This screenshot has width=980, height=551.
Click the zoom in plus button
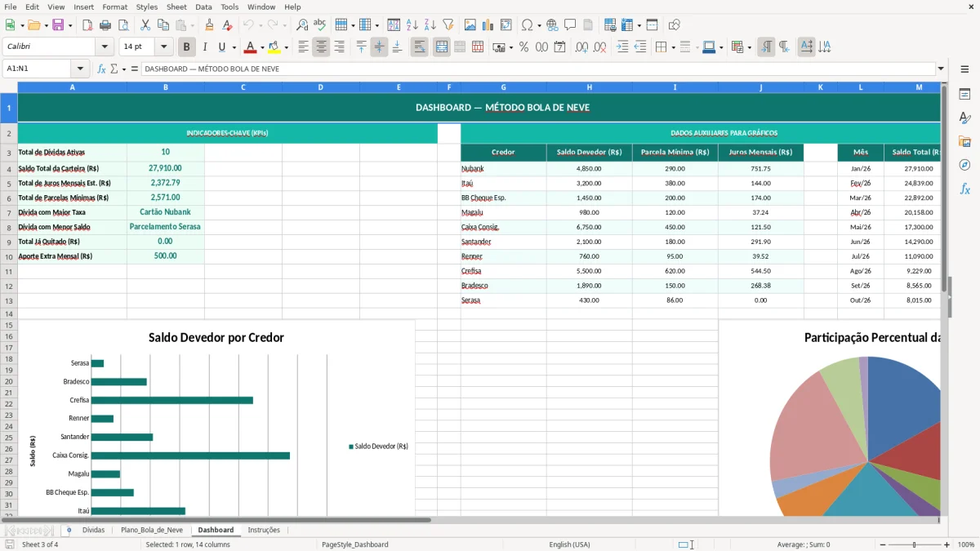point(947,544)
